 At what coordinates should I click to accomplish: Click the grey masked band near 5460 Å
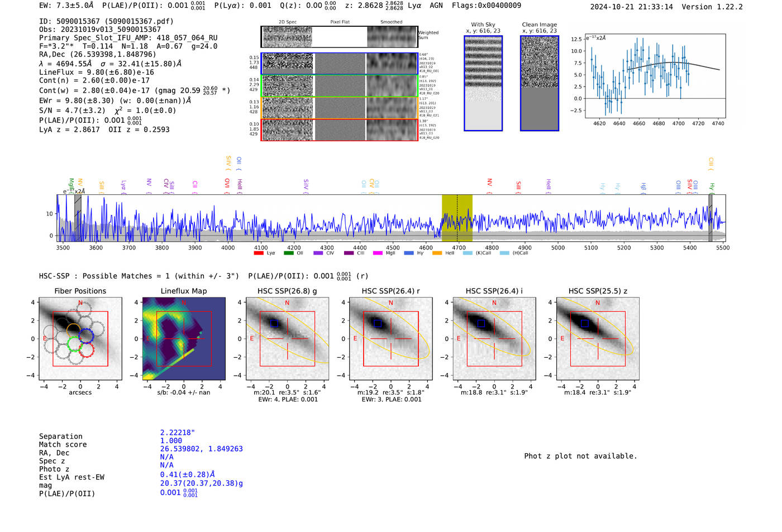711,218
